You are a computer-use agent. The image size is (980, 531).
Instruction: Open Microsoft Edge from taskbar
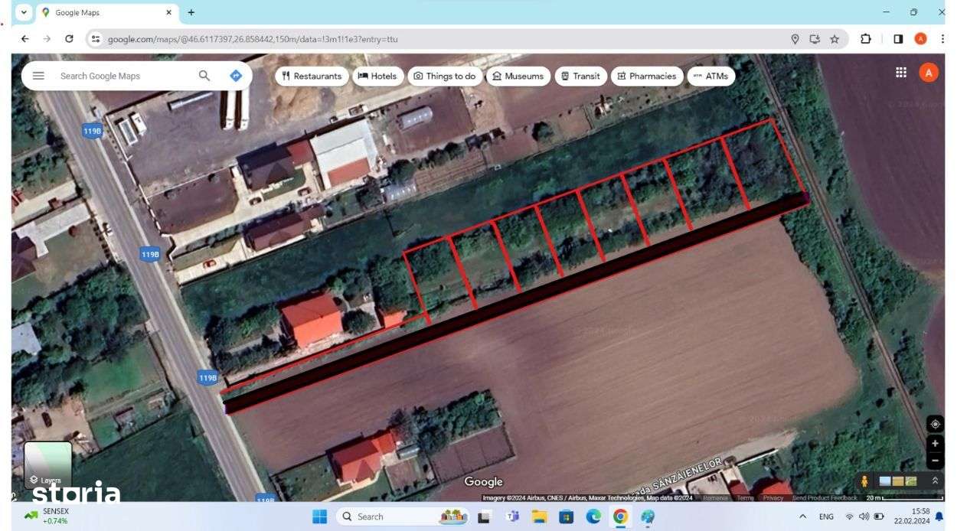[x=593, y=516]
